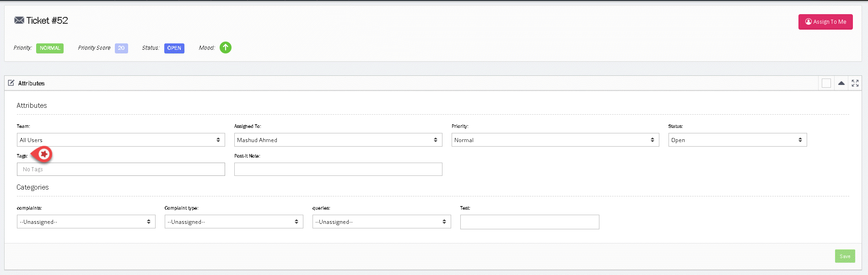The width and height of the screenshot is (868, 275).
Task: Click the envelope icon beside Ticket #52
Action: click(x=19, y=21)
